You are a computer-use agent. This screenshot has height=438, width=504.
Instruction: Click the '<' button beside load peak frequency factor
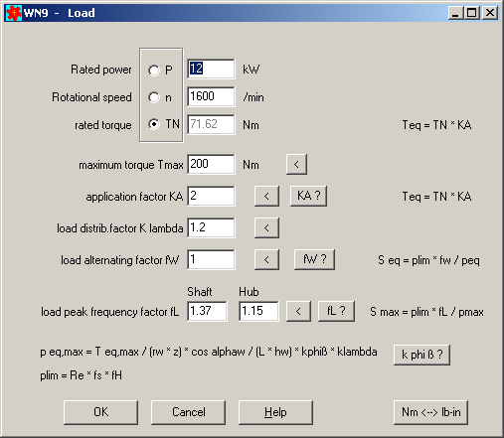tap(298, 311)
